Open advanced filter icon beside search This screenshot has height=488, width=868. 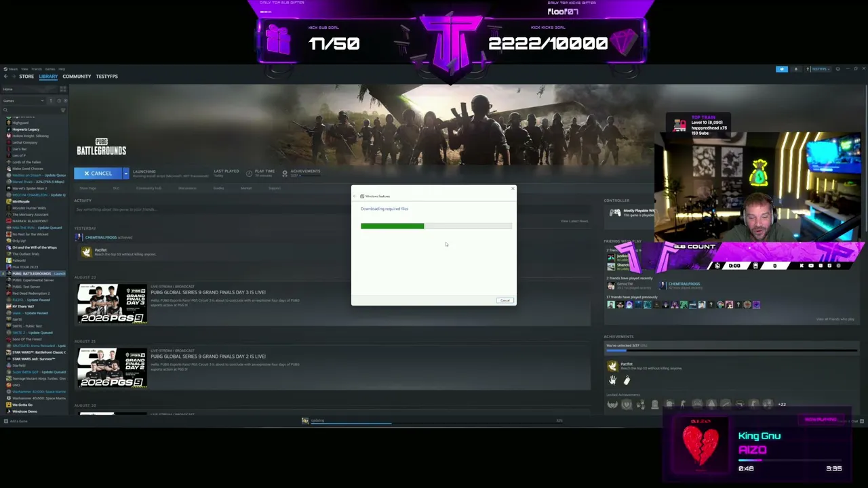tap(63, 110)
